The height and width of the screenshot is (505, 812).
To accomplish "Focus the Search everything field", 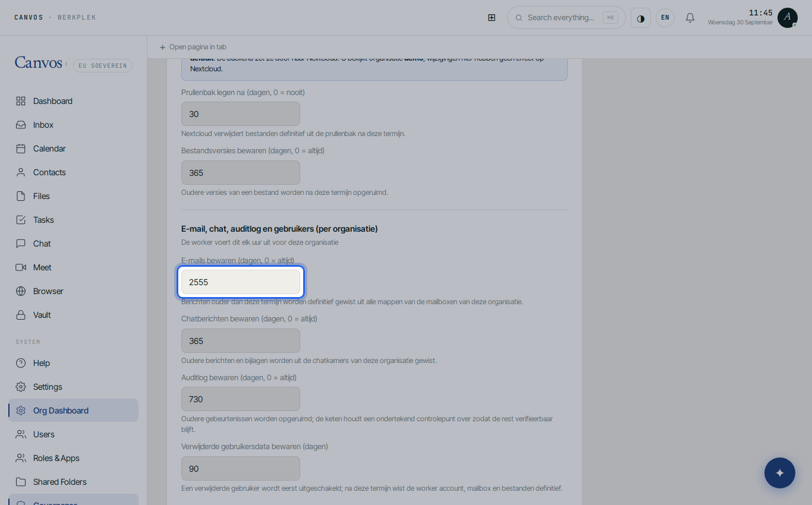I will click(x=566, y=18).
